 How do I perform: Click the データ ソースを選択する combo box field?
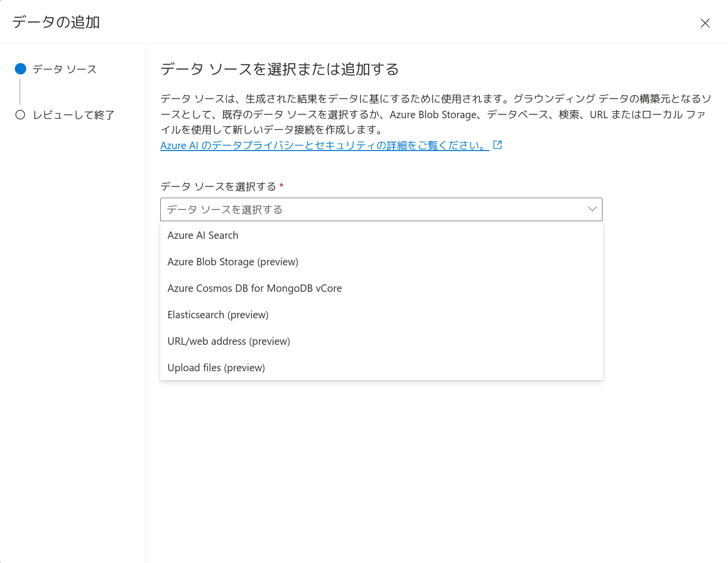point(381,209)
